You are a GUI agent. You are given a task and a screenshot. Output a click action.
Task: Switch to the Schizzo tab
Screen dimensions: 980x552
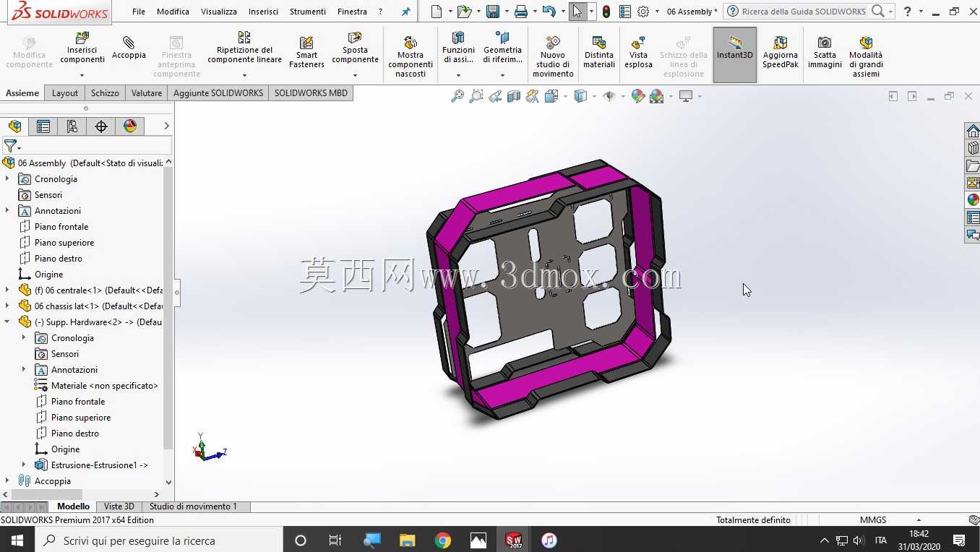105,92
